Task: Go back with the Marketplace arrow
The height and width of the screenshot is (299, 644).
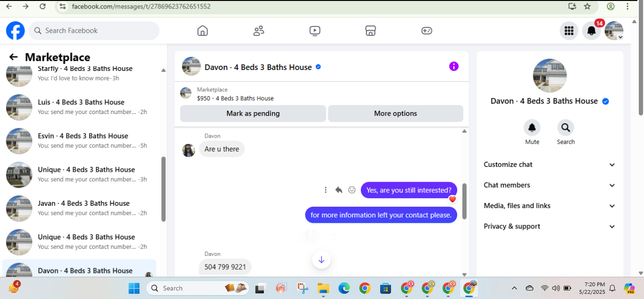Action: tap(13, 57)
